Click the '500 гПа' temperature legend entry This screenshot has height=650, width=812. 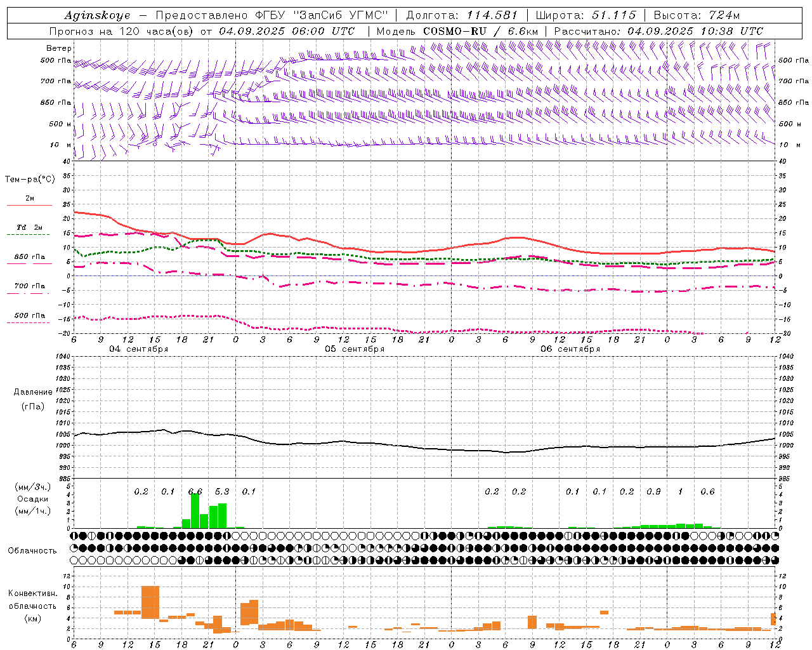pos(29,315)
